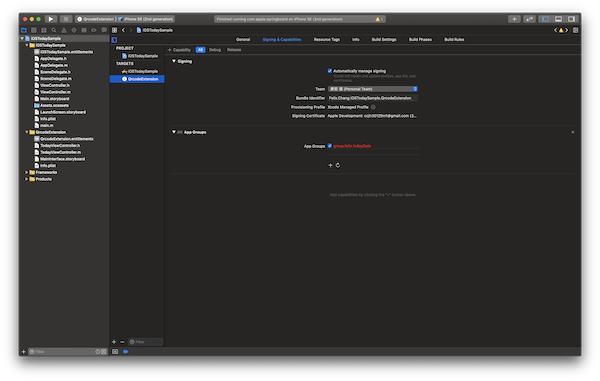Toggle the project/targets list sidebar icon
Screen dimensions: 600x381
[x=114, y=40]
